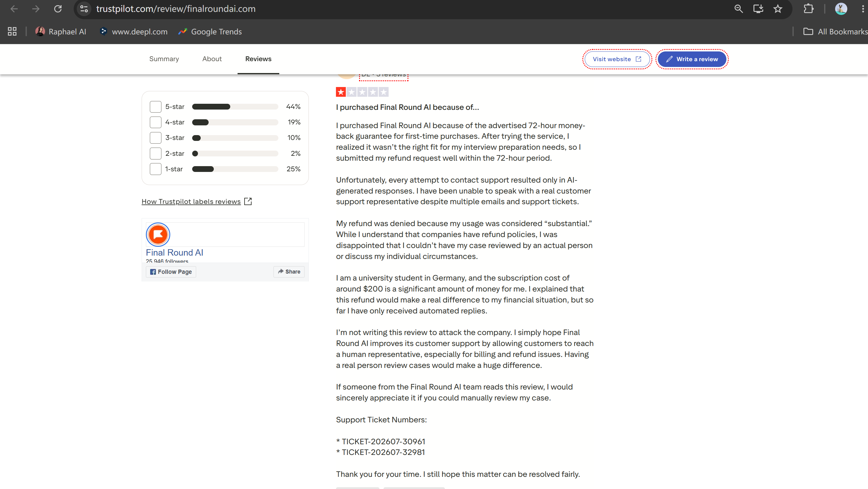This screenshot has width=868, height=489.
Task: Check the 3-star filter checkbox
Action: coord(155,138)
